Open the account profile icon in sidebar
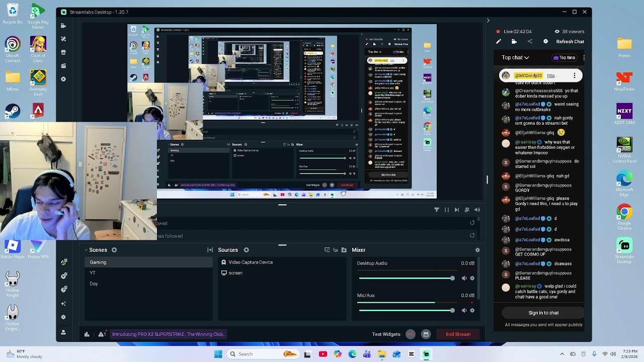644x362 pixels. tap(63, 332)
